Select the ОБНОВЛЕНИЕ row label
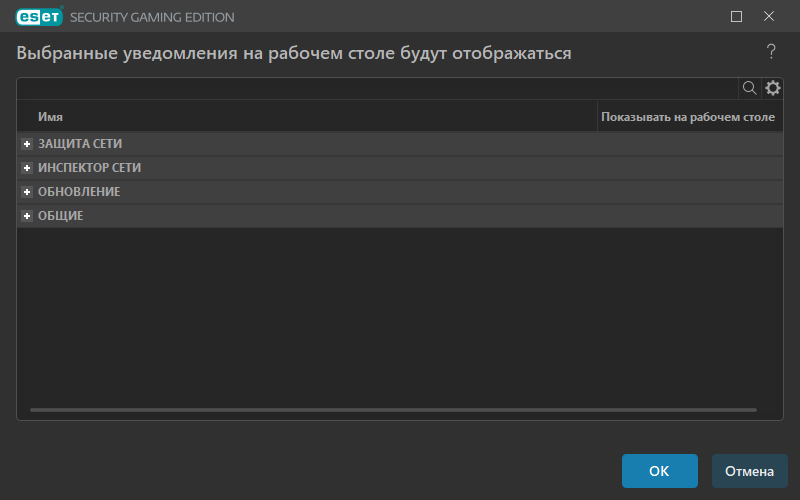800x500 pixels. (x=79, y=192)
